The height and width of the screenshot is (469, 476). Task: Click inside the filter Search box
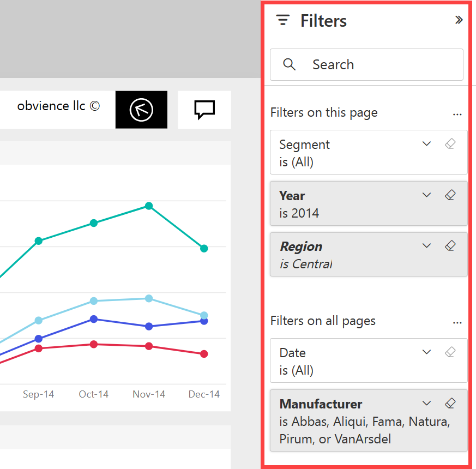(354, 64)
